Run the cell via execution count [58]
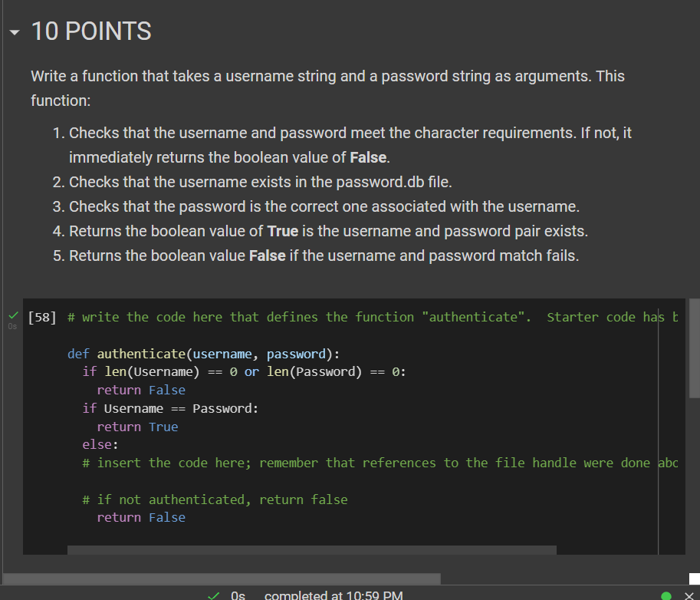700x600 pixels. pyautogui.click(x=41, y=316)
